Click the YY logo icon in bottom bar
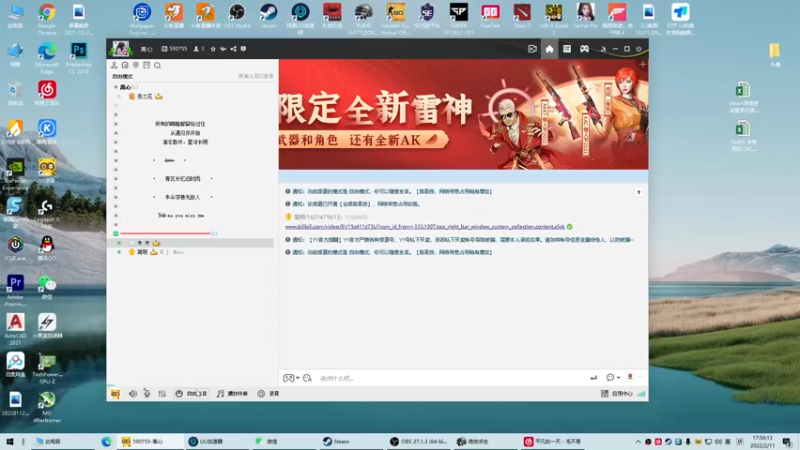Viewport: 800px width, 450px height. pos(115,394)
